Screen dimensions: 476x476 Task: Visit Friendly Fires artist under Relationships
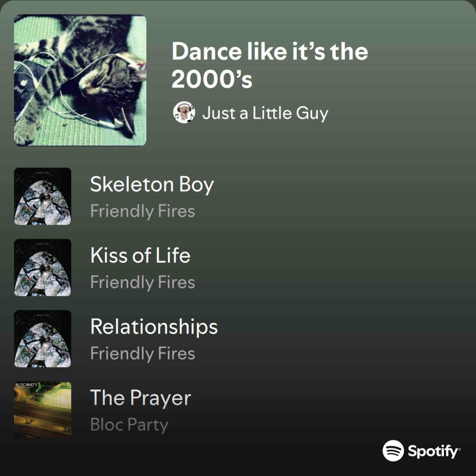coord(142,354)
